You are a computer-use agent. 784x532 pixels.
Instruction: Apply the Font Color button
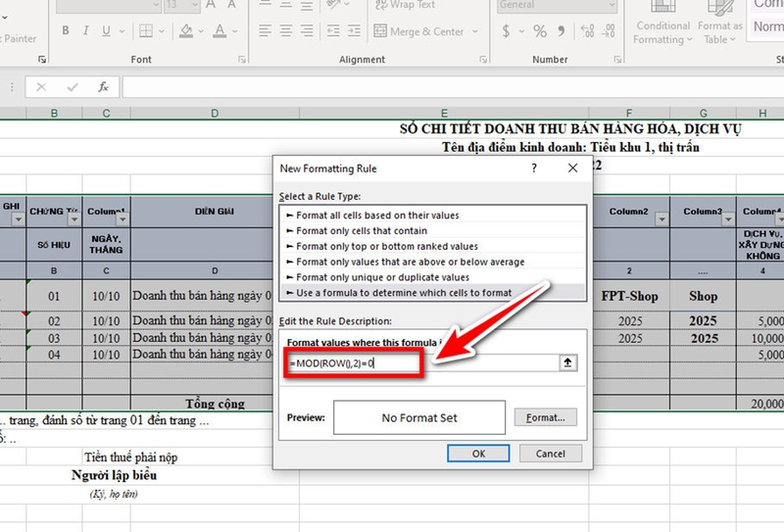pyautogui.click(x=220, y=31)
